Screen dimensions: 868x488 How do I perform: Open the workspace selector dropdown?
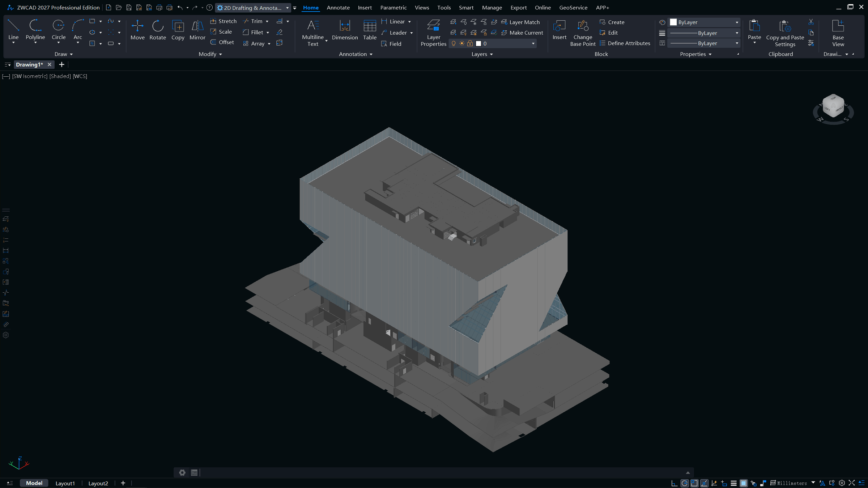pyautogui.click(x=287, y=8)
